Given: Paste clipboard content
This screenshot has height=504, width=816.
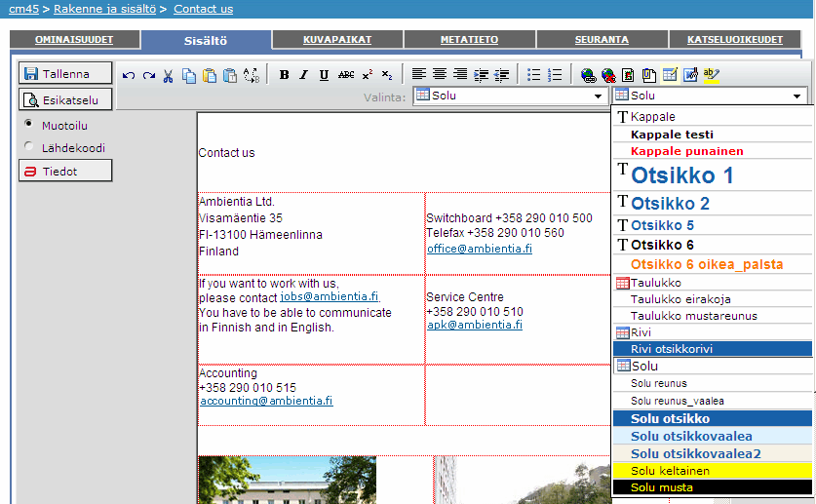Looking at the screenshot, I should 210,76.
